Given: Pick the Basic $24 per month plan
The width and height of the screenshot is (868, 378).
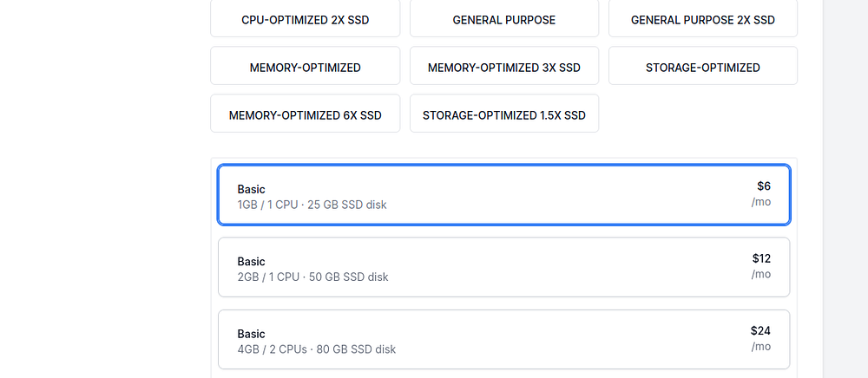Looking at the screenshot, I should [x=503, y=340].
